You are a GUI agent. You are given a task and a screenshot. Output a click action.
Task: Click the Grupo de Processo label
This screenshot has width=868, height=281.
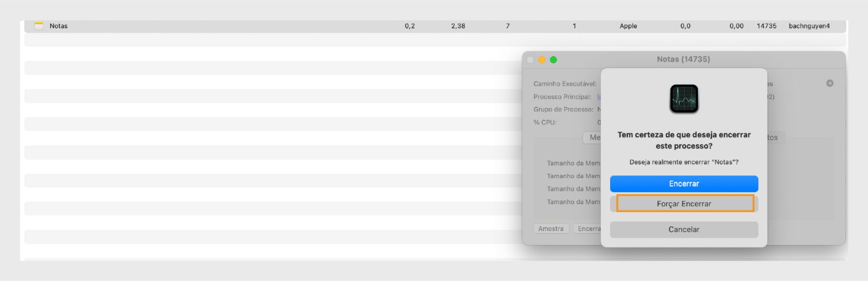pos(563,110)
